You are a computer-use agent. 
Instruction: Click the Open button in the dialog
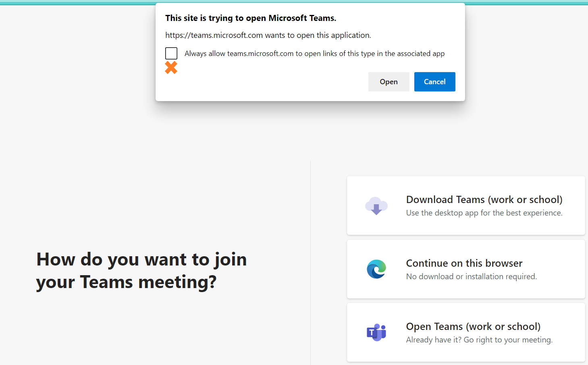click(389, 82)
